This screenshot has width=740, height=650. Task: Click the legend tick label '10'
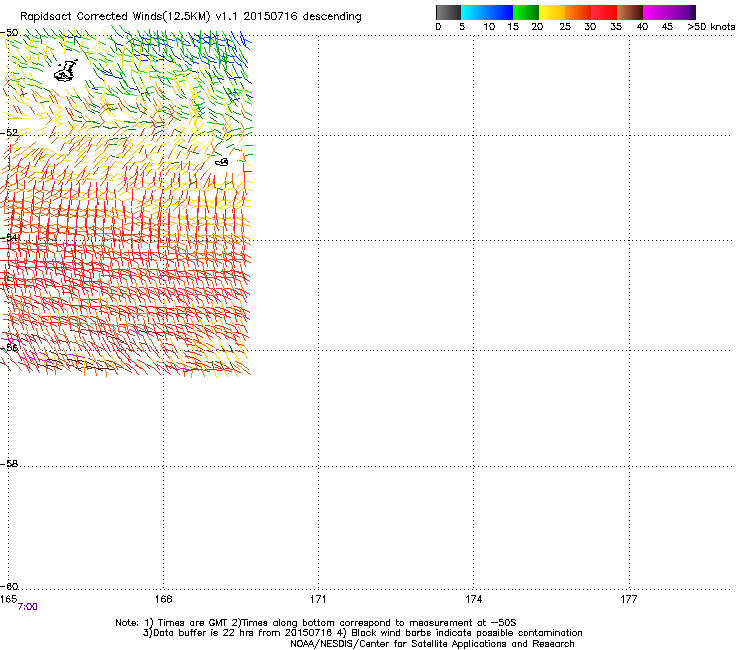pyautogui.click(x=489, y=27)
